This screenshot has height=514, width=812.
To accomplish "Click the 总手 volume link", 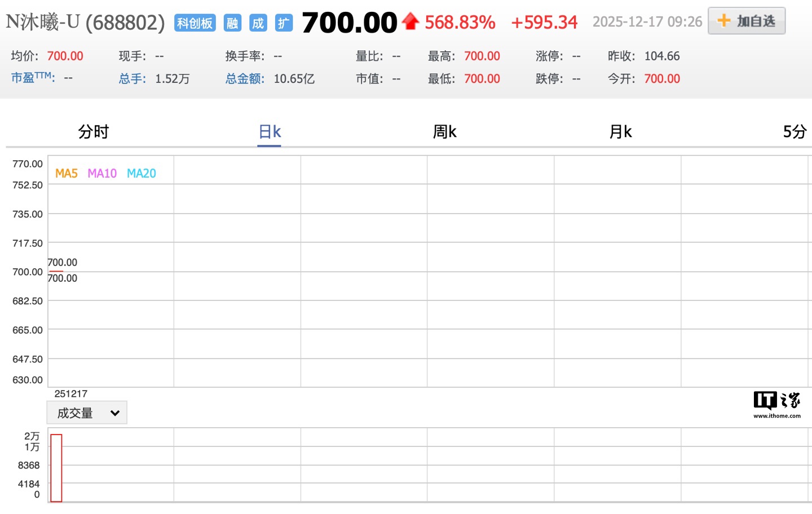I will [x=132, y=79].
